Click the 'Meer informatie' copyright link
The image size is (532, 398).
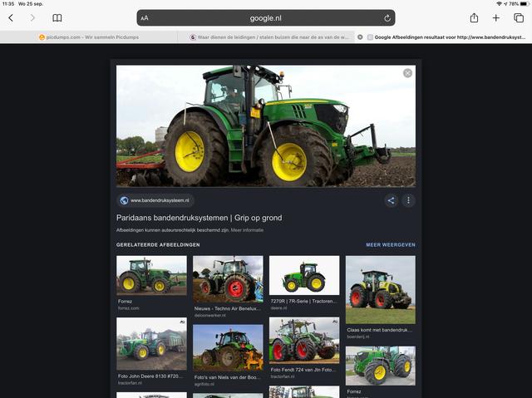247,229
